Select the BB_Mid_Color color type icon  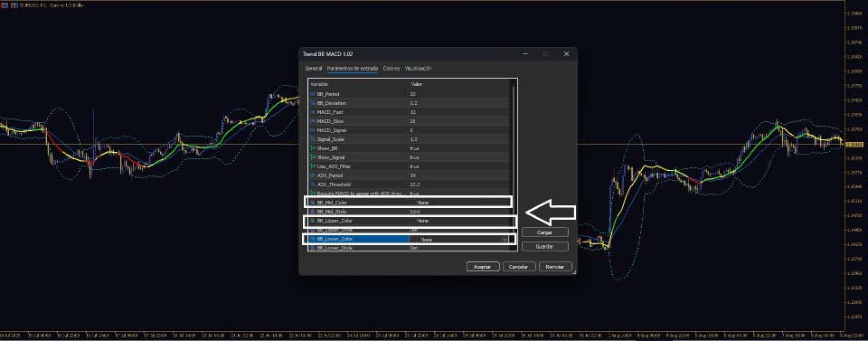coord(313,203)
